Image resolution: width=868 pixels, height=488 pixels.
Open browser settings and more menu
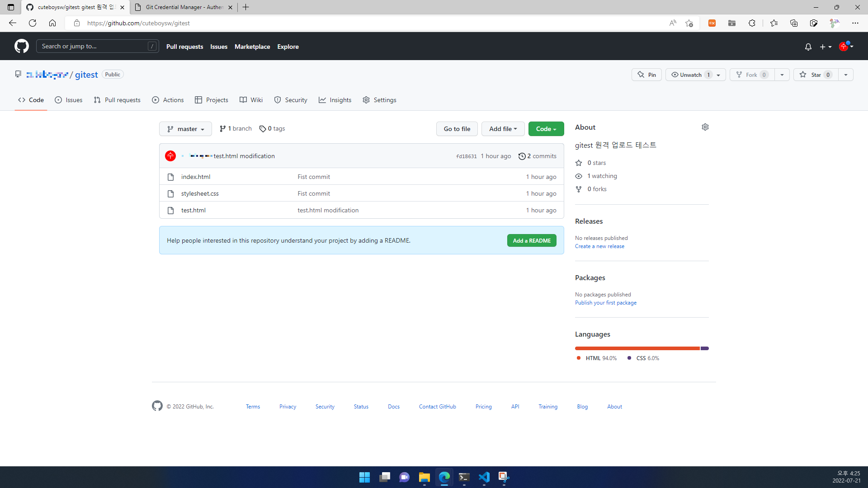tap(855, 23)
